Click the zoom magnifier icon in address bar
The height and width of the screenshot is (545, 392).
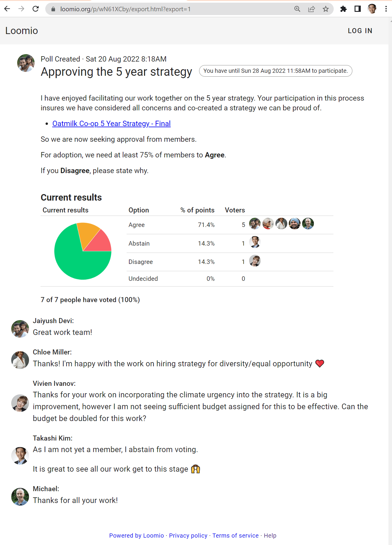tap(297, 9)
